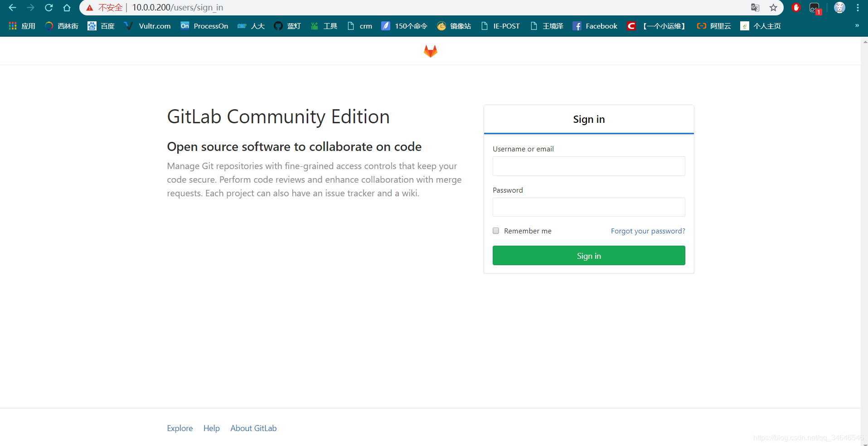This screenshot has width=868, height=446.
Task: Open the 王境泽 bookmark
Action: click(x=547, y=26)
